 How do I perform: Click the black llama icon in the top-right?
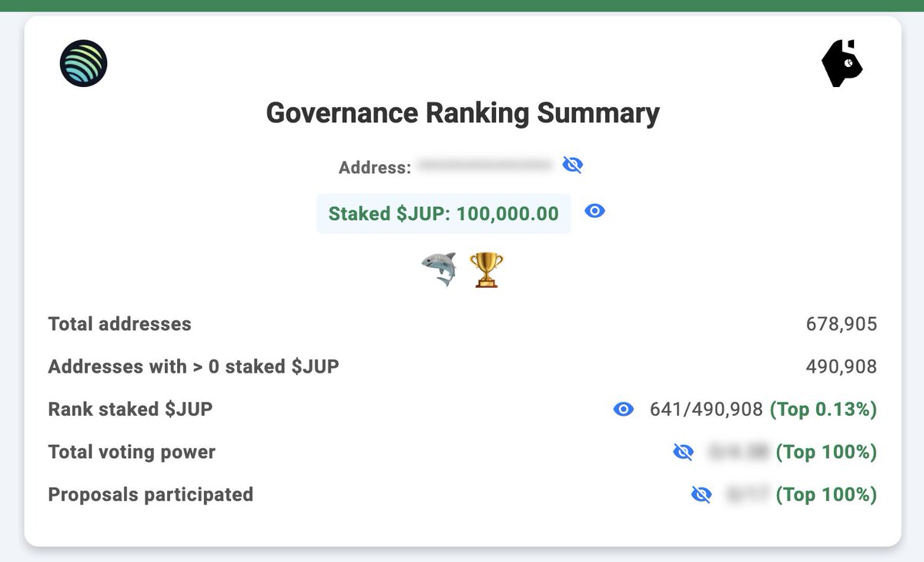click(841, 62)
